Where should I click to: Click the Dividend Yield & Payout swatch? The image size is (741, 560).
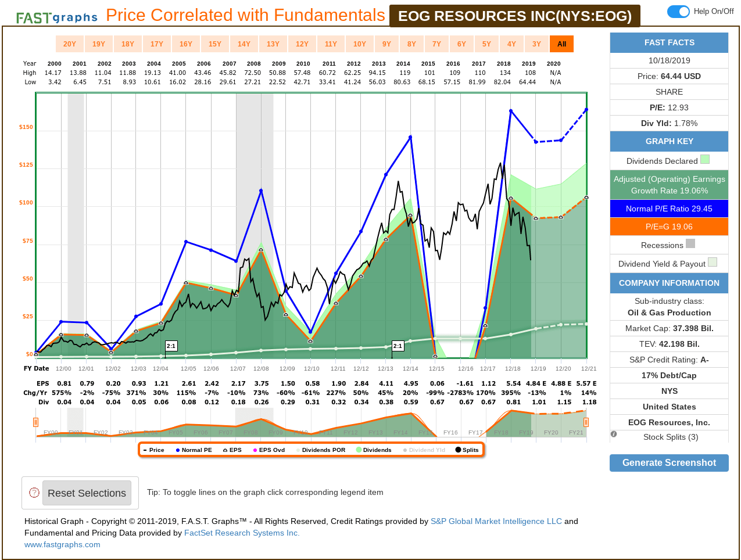713,262
